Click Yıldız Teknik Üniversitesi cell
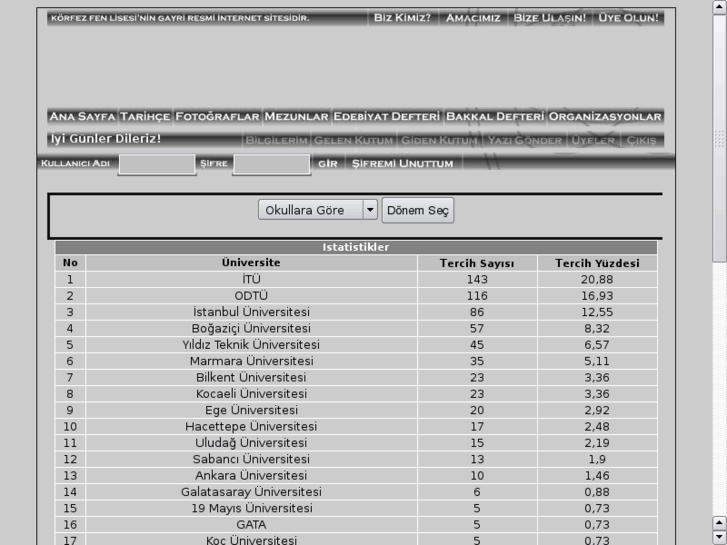The image size is (727, 545). [251, 345]
